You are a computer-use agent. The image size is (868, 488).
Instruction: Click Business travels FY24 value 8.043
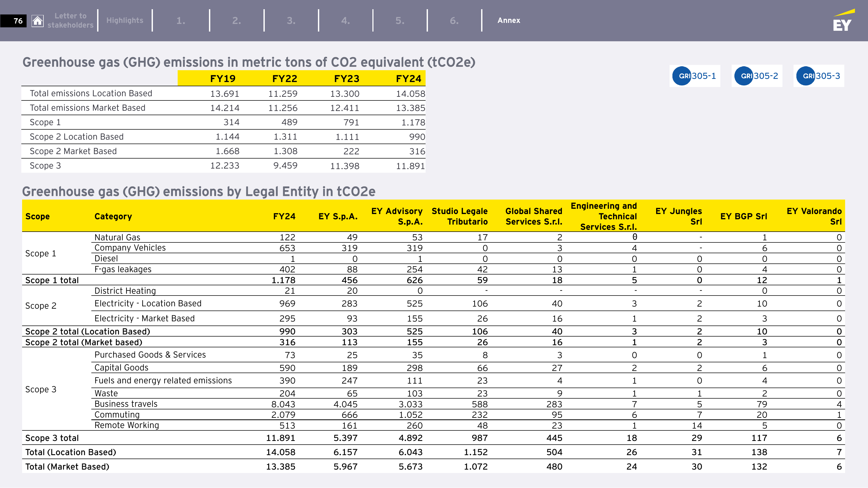click(283, 404)
